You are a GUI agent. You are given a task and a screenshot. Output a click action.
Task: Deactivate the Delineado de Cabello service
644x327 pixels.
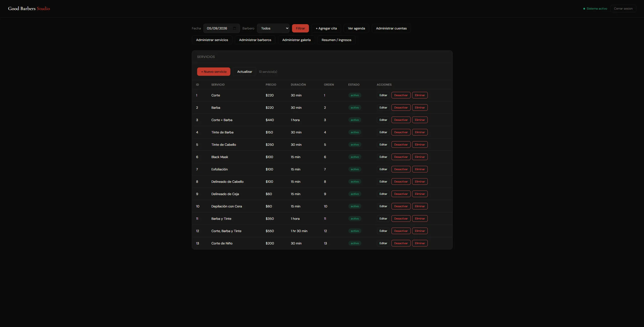401,181
